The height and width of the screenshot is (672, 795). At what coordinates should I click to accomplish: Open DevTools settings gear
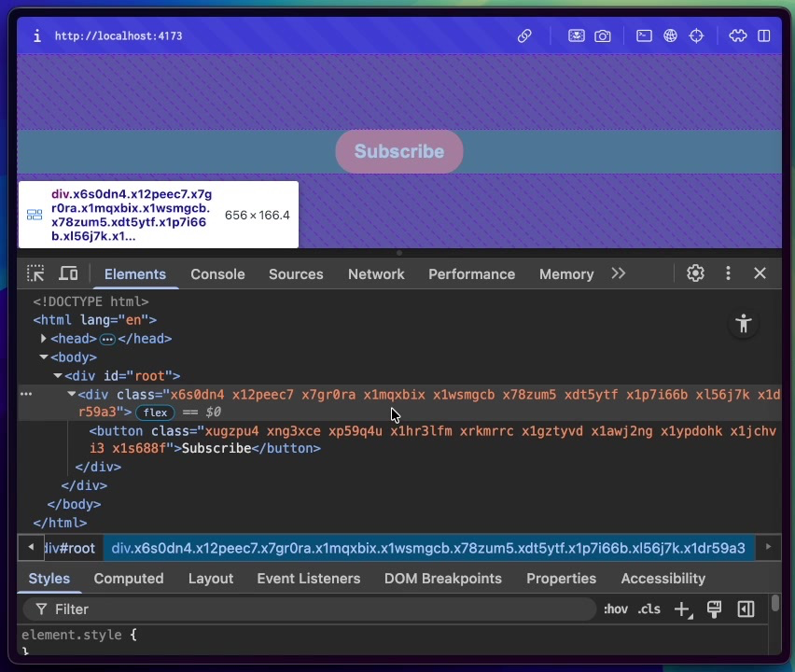coord(695,273)
